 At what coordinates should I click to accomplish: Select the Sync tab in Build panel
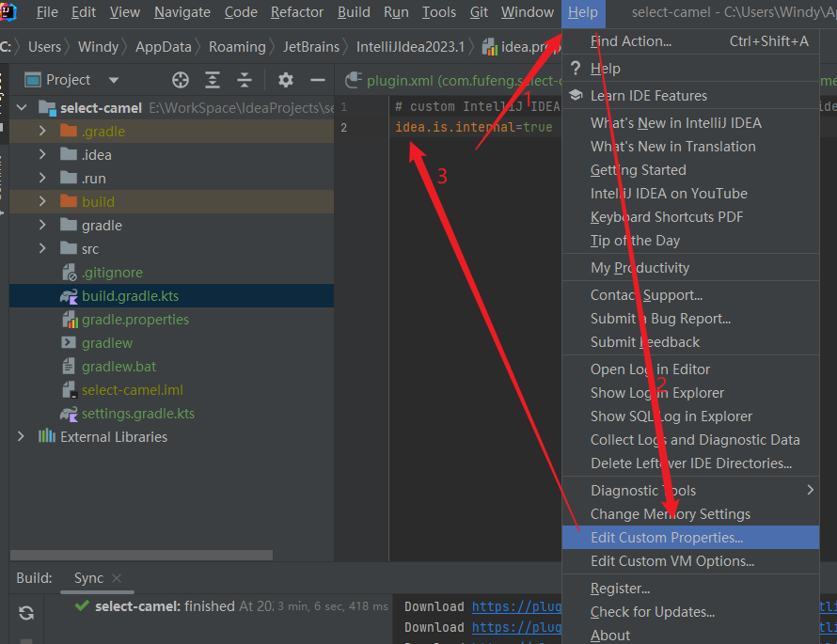point(88,578)
